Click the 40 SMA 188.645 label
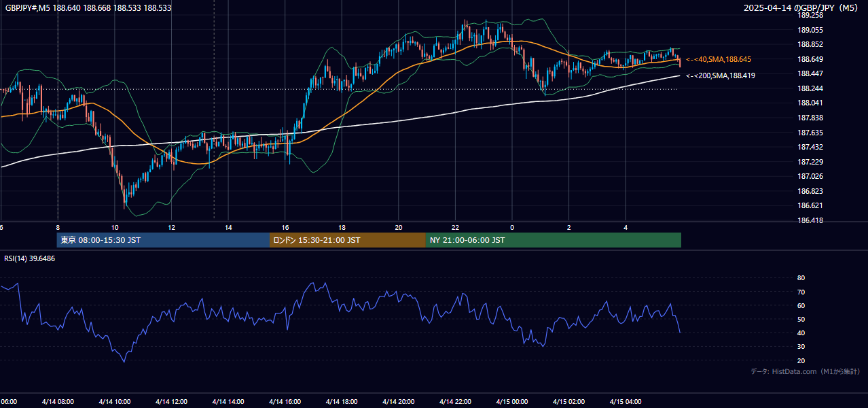Image resolution: width=868 pixels, height=408 pixels. (x=719, y=60)
